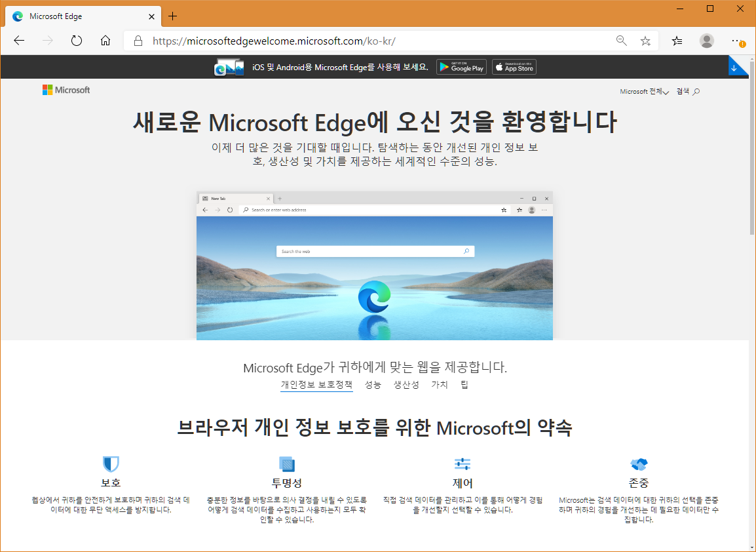Go back to the previous page
The image size is (756, 552).
[19, 41]
